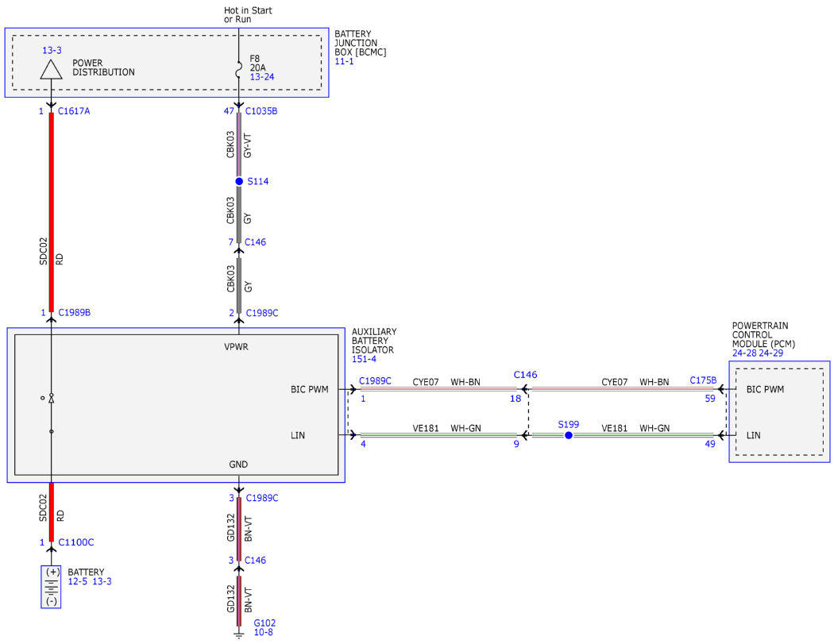834x644 pixels.
Task: Open the 12-5 battery page reference
Action: point(78,581)
